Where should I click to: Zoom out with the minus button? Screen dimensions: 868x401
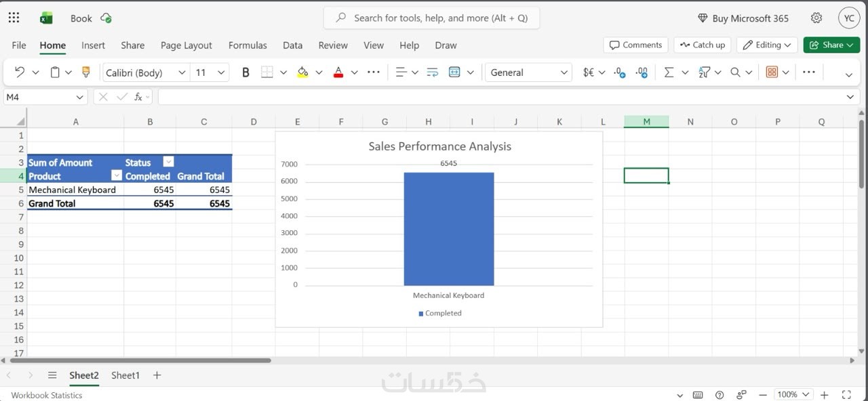pos(763,395)
